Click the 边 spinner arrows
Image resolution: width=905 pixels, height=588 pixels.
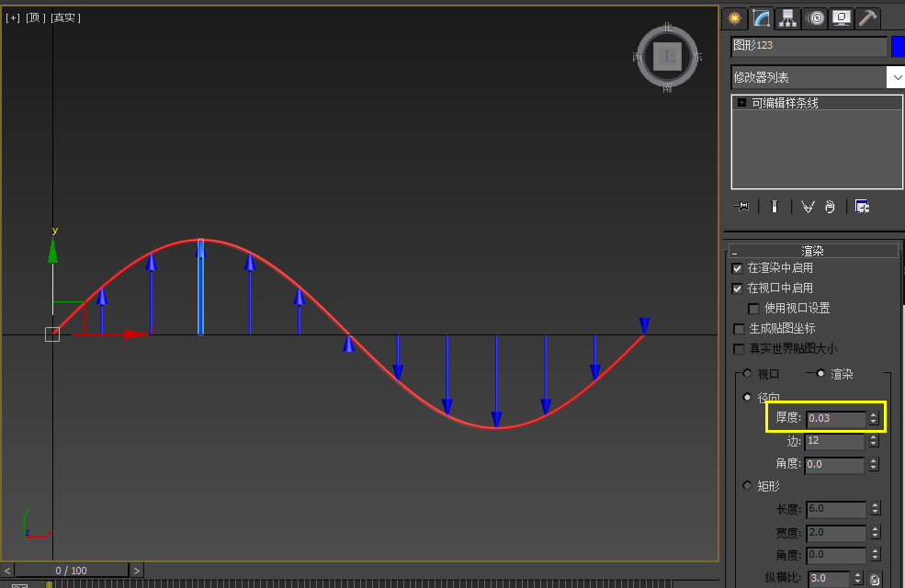pos(874,441)
